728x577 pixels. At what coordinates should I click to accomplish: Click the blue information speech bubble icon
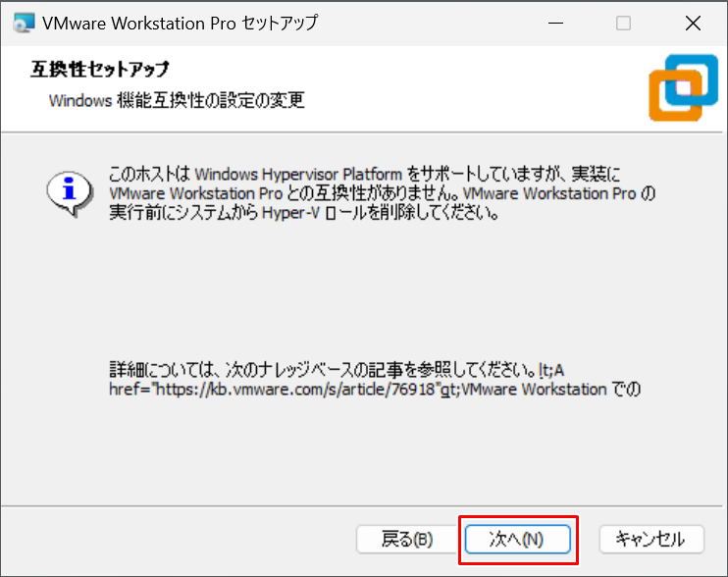click(x=69, y=190)
